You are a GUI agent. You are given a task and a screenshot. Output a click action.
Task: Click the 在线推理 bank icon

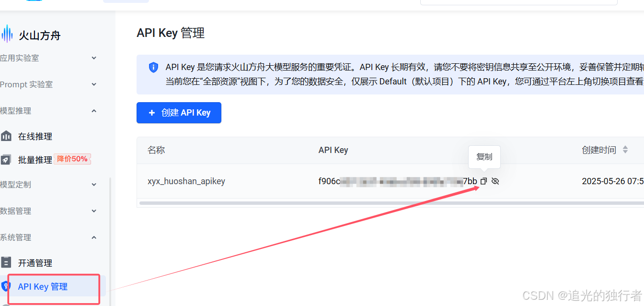coord(6,136)
